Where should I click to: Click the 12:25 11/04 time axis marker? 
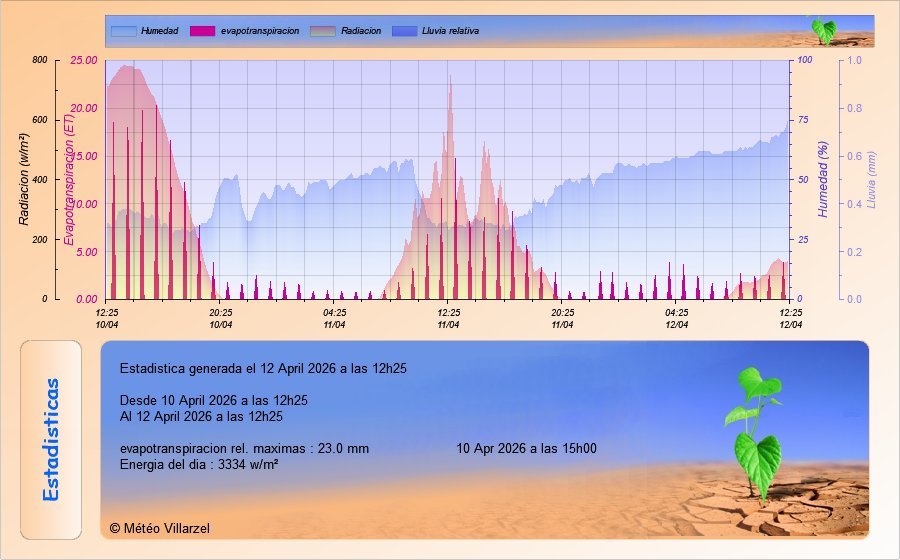click(x=449, y=318)
